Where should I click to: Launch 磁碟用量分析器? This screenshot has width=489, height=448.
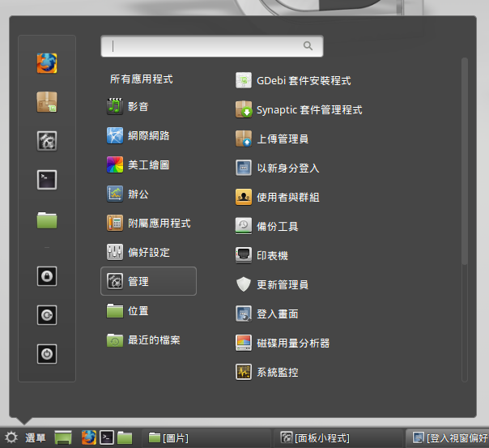click(283, 343)
